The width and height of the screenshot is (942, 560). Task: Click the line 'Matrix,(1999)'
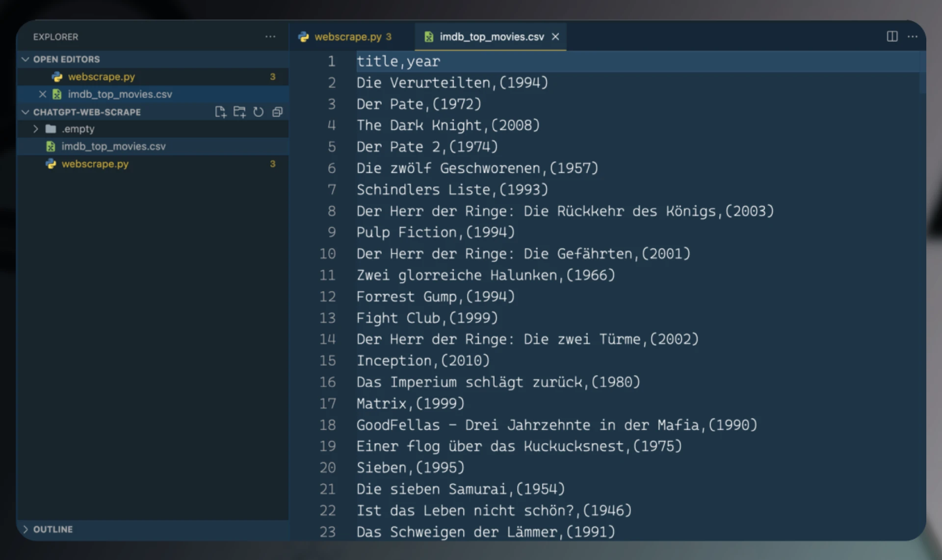(410, 404)
